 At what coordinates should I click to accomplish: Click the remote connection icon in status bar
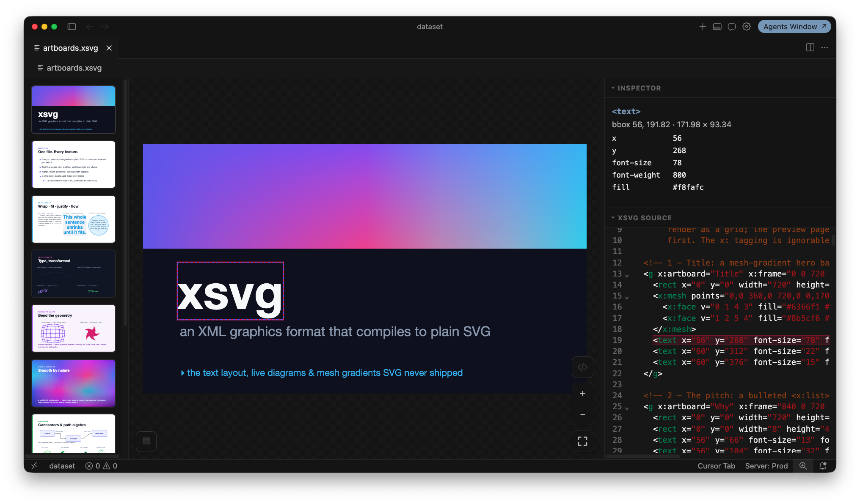(x=34, y=466)
